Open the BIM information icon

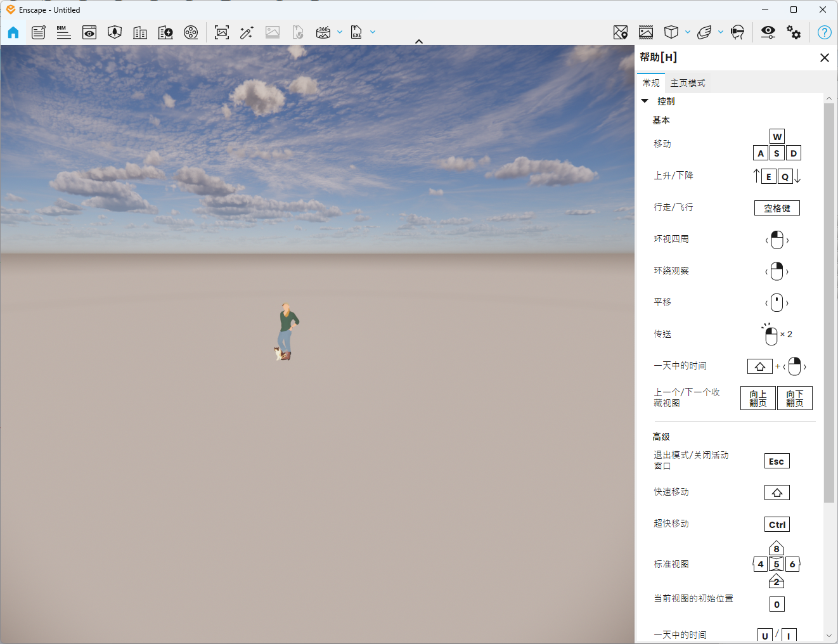63,32
